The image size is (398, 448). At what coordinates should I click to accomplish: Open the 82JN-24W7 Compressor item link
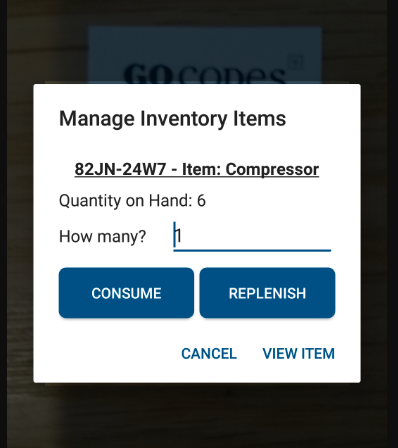pos(197,169)
